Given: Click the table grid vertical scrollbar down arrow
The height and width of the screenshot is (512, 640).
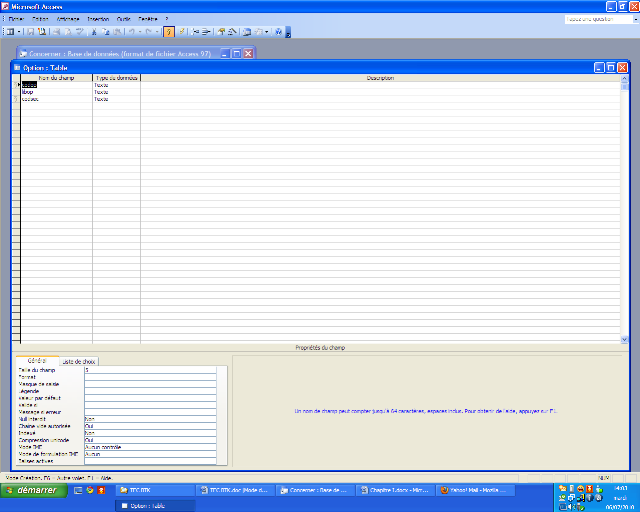Looking at the screenshot, I should pyautogui.click(x=625, y=340).
